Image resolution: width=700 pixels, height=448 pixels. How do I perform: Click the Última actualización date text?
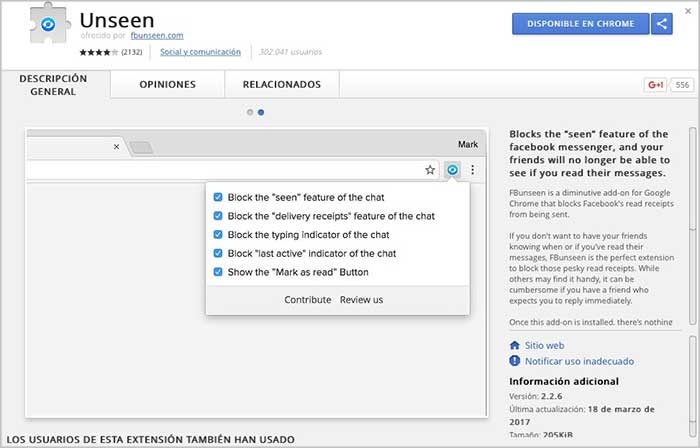(x=582, y=415)
